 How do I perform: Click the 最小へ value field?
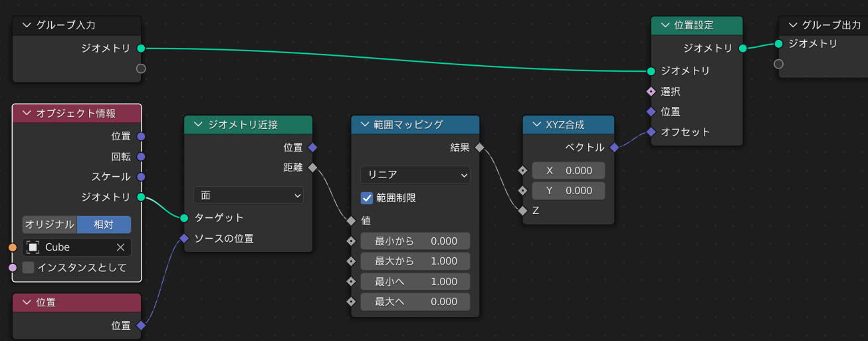[415, 282]
